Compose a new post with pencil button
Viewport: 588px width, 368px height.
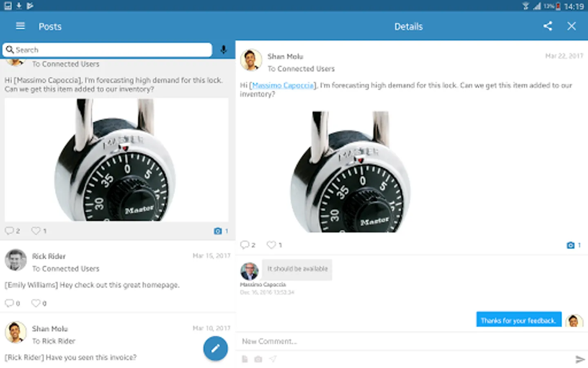click(x=216, y=348)
